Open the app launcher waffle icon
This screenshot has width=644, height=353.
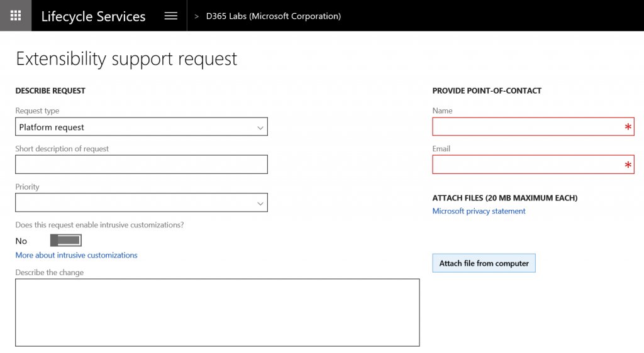point(16,16)
